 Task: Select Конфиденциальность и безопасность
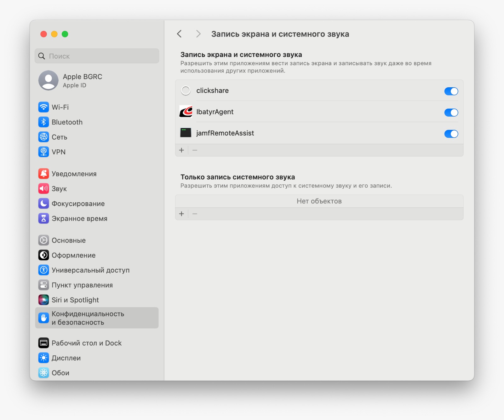click(x=97, y=318)
